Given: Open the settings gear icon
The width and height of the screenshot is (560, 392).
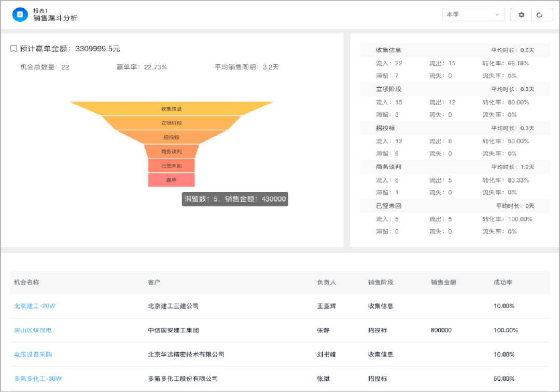Looking at the screenshot, I should 522,15.
